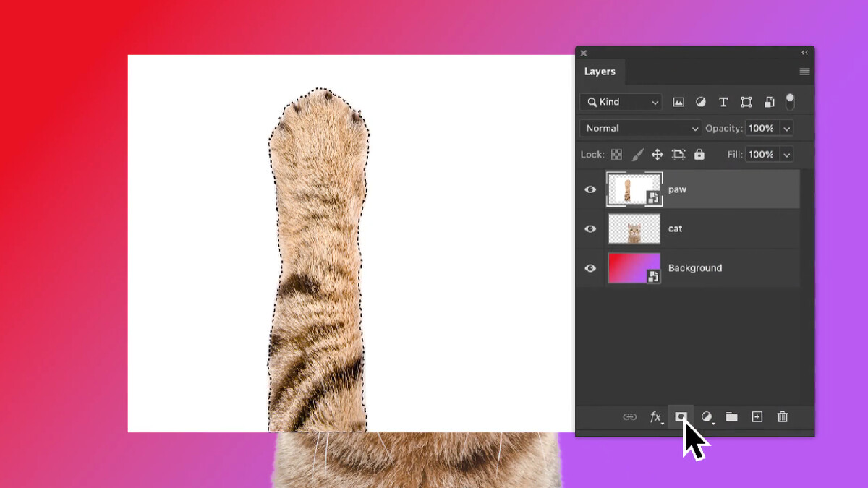Open the Layers panel hamburger menu
Screen dimensions: 868x488
click(804, 72)
